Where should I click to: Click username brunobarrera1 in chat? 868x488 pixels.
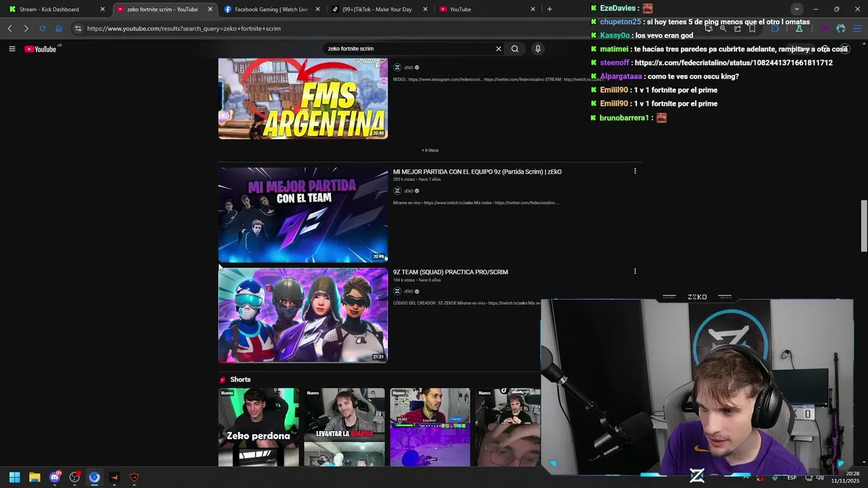pos(625,118)
